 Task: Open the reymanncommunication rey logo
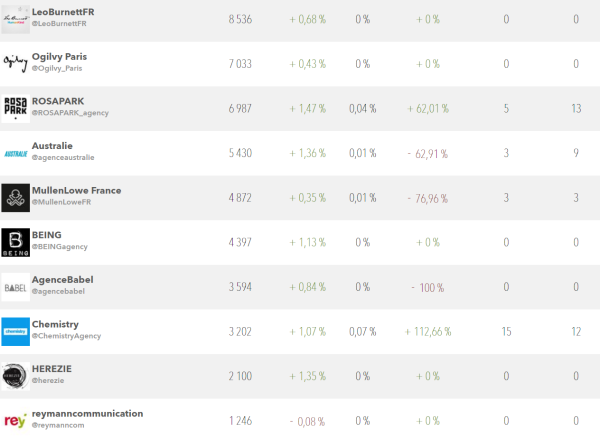[x=16, y=420]
